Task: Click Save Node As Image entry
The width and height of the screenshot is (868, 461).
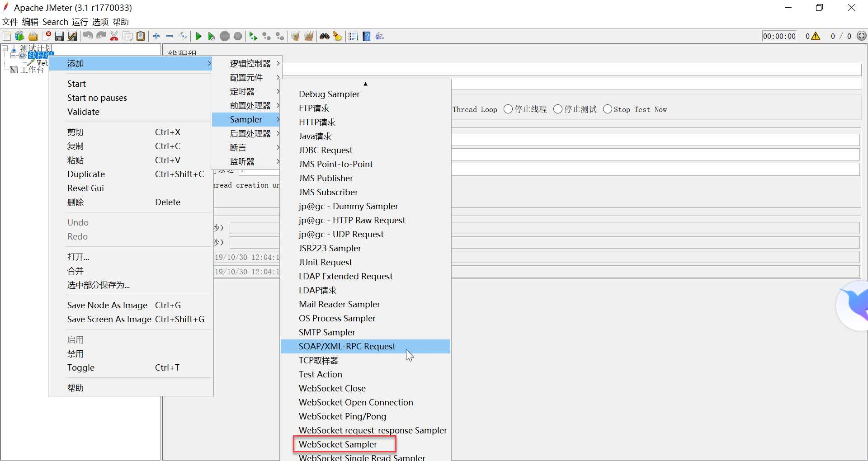Action: coord(130,306)
